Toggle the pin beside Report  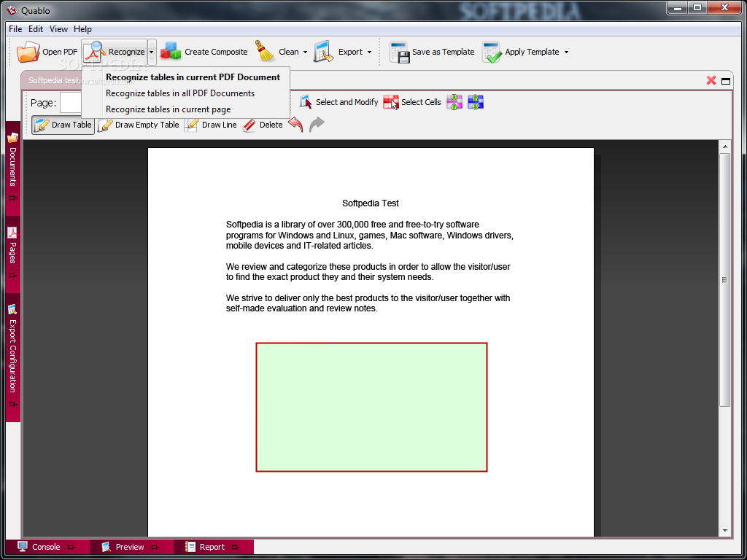[236, 547]
